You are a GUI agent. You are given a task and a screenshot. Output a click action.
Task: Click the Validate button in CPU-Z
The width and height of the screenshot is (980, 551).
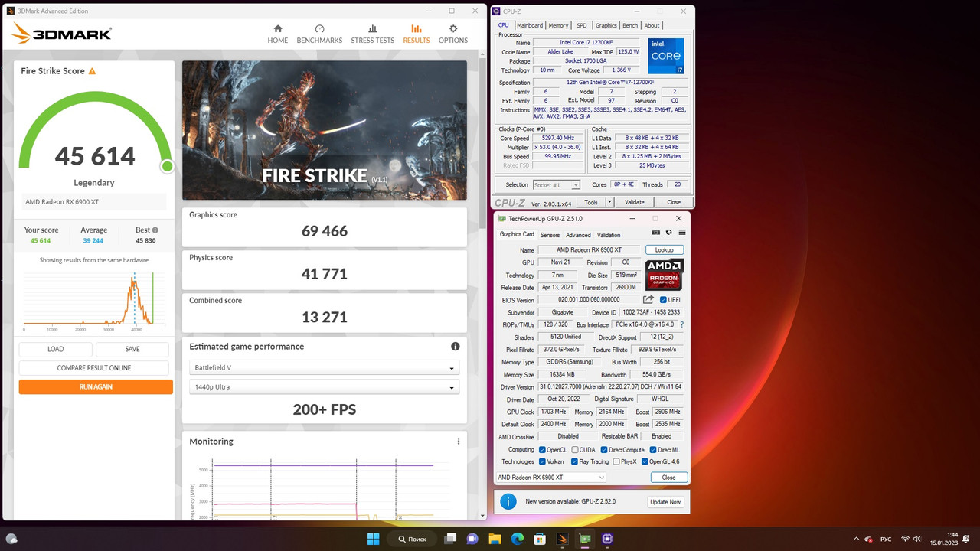pyautogui.click(x=635, y=202)
